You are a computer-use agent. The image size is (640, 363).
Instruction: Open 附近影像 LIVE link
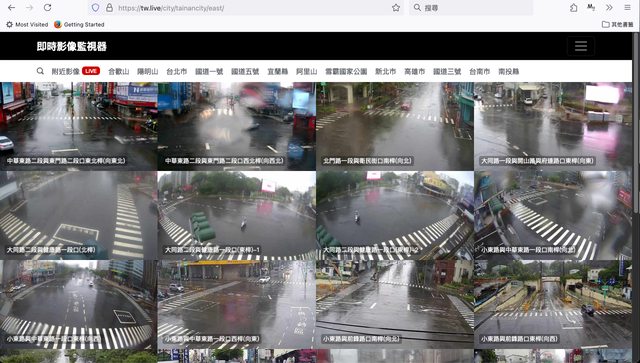click(76, 71)
